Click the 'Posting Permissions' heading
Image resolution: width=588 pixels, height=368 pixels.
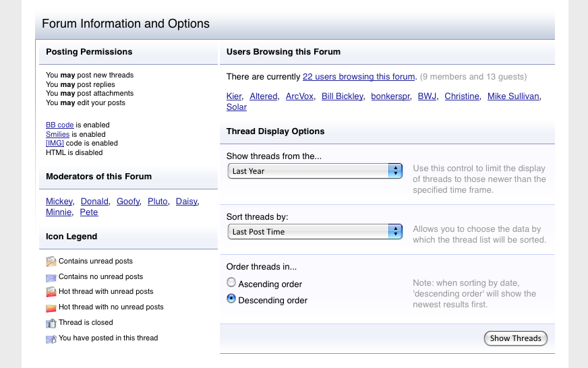point(89,52)
